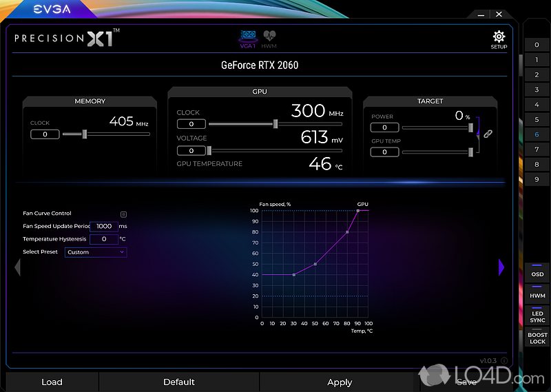Click the GPU temp target slider handle
The width and height of the screenshot is (551, 392).
(x=470, y=152)
